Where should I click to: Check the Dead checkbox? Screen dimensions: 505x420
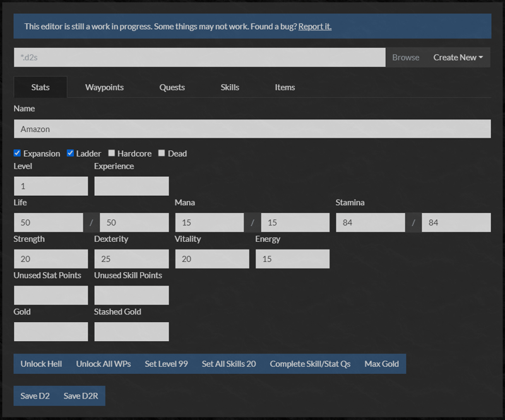[x=162, y=153]
